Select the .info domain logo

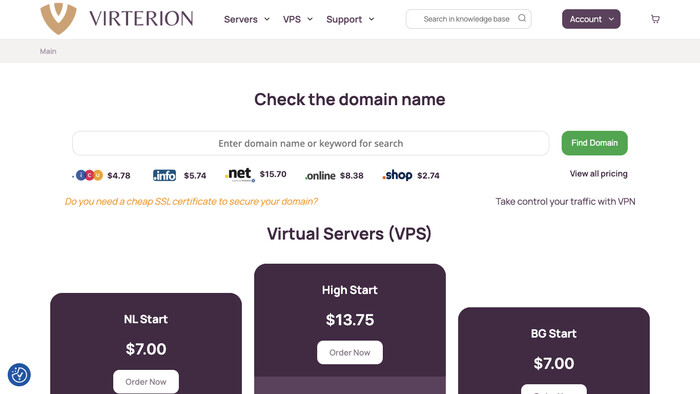[x=164, y=175]
